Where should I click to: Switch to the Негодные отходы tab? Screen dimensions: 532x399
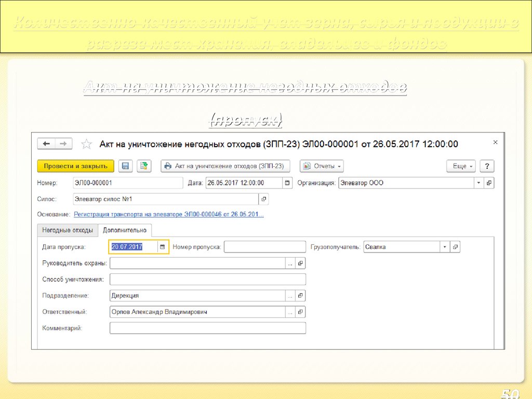pos(68,230)
